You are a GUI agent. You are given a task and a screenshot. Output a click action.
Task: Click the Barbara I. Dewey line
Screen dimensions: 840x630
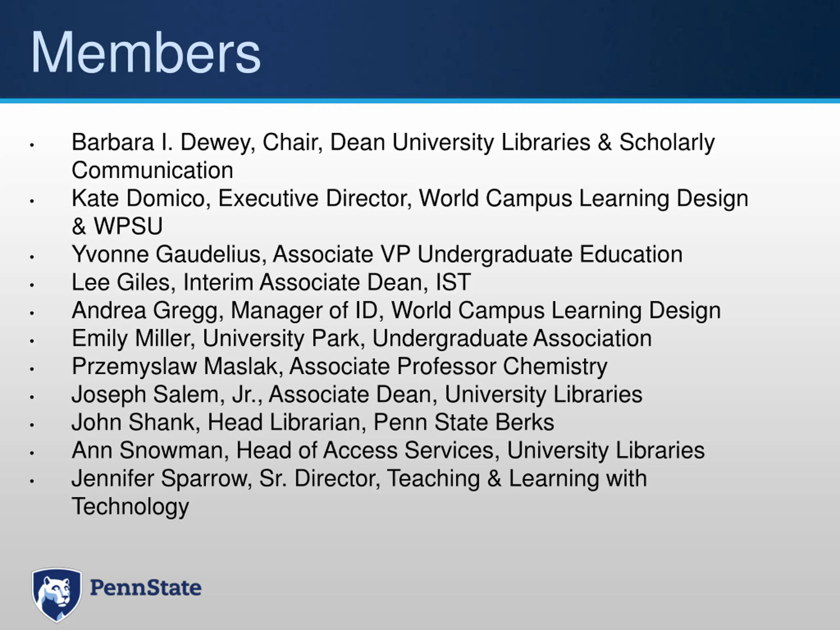point(393,156)
